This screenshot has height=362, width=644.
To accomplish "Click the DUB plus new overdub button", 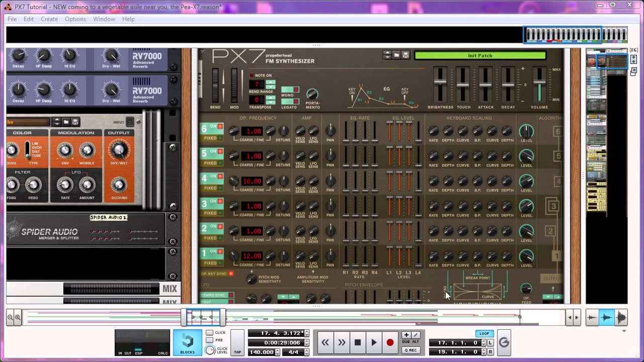I will pos(407,335).
